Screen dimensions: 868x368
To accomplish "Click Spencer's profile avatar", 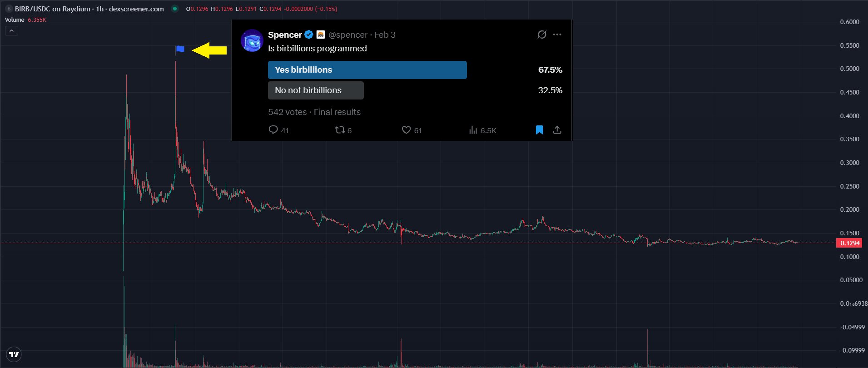I will [252, 41].
